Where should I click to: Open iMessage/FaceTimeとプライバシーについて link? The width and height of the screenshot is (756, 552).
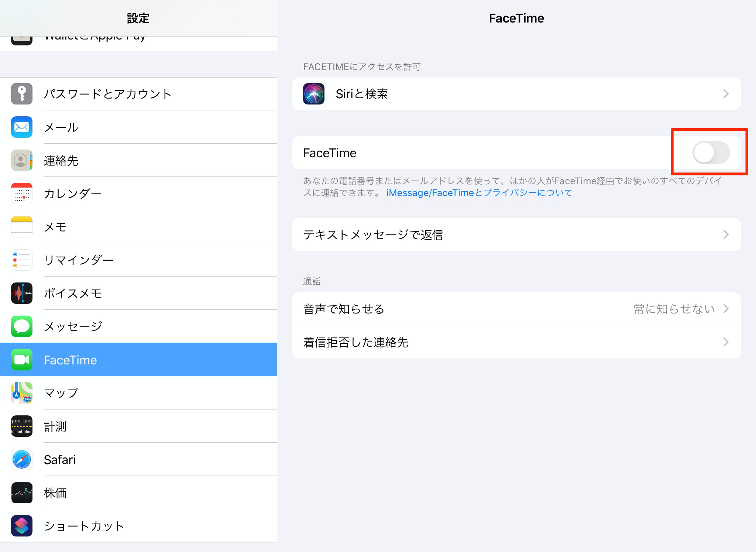(479, 193)
